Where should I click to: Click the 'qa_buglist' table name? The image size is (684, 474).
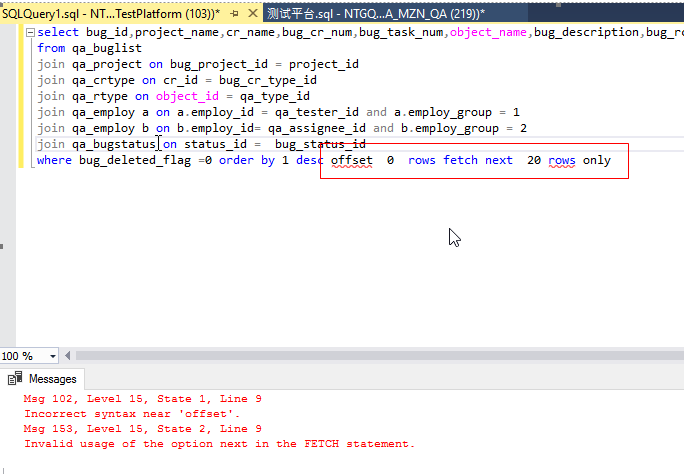click(107, 48)
